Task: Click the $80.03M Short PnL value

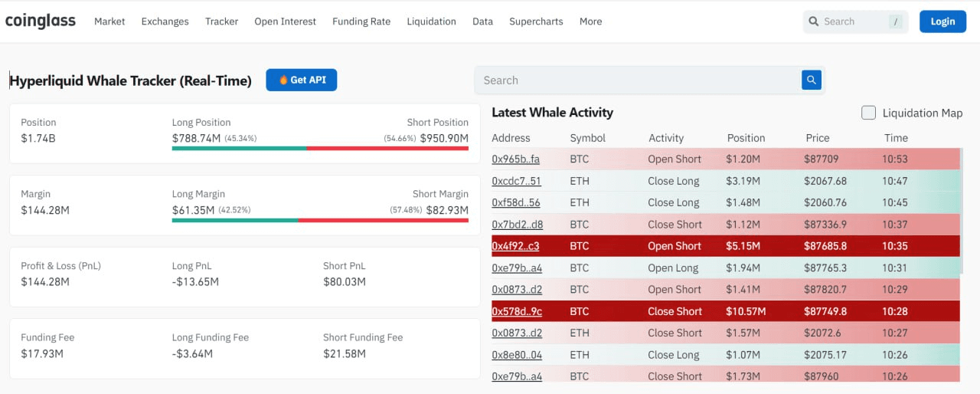Action: (x=345, y=282)
